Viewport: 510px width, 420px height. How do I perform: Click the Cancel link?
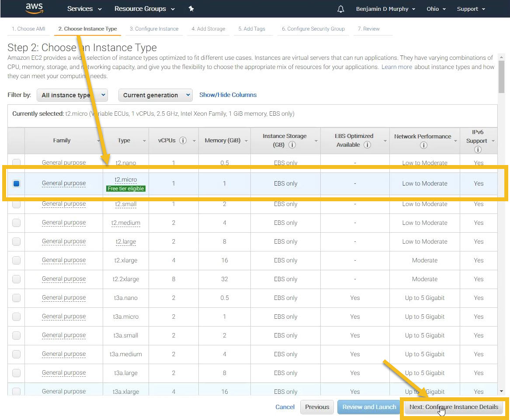point(285,407)
